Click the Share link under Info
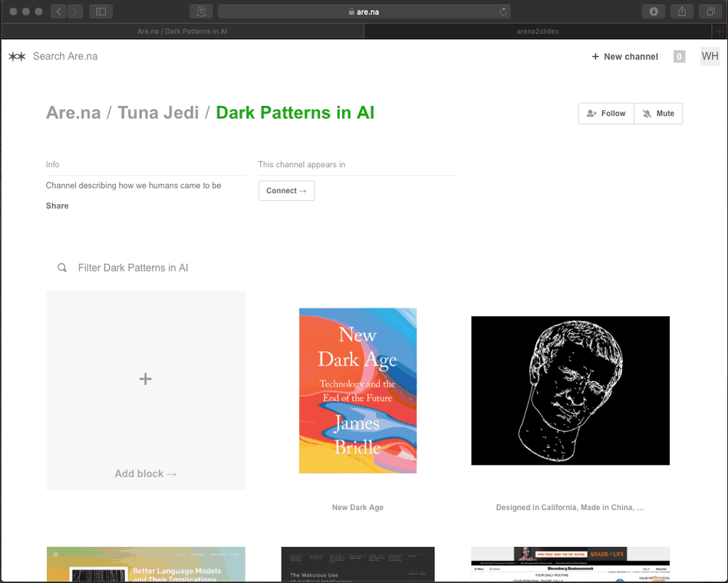The image size is (728, 583). 57,206
